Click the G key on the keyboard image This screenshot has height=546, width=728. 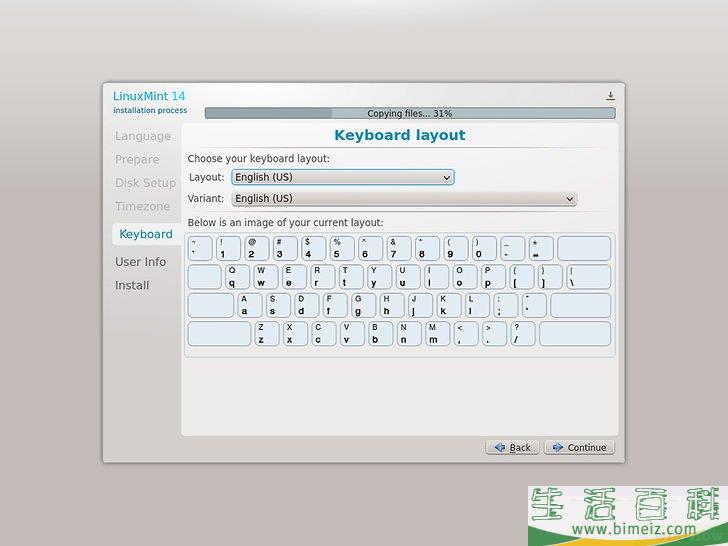pos(364,305)
